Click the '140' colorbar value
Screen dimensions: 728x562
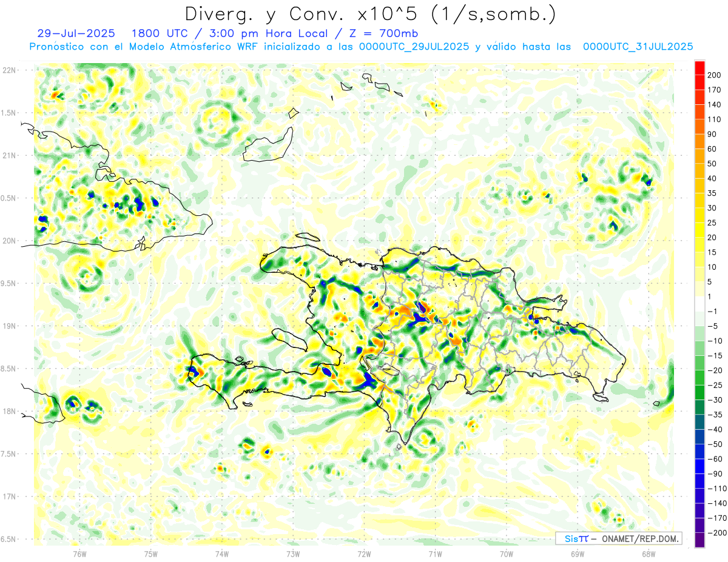[715, 104]
